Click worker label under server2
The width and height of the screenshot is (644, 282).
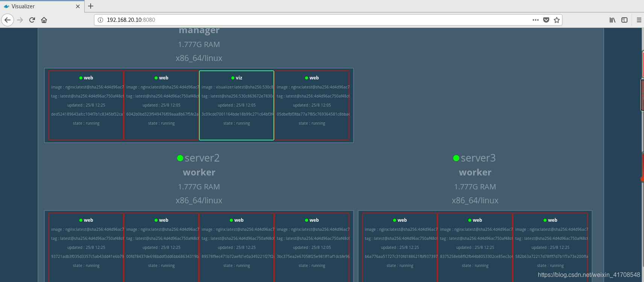[x=199, y=172]
